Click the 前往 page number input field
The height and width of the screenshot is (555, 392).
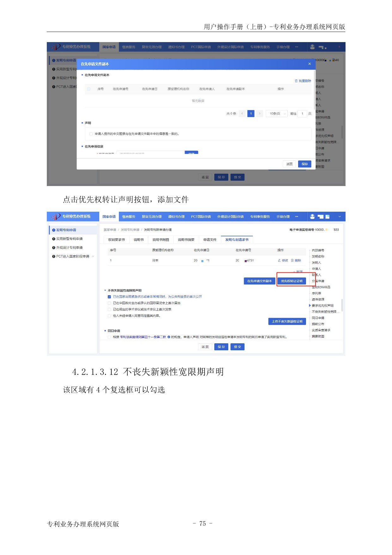click(x=302, y=114)
